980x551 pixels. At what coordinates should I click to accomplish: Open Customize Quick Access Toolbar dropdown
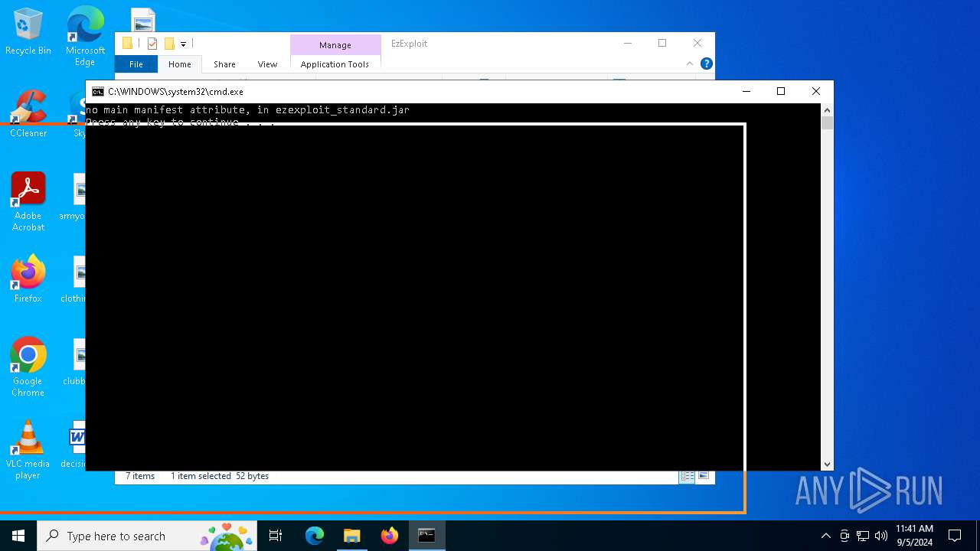tap(183, 44)
